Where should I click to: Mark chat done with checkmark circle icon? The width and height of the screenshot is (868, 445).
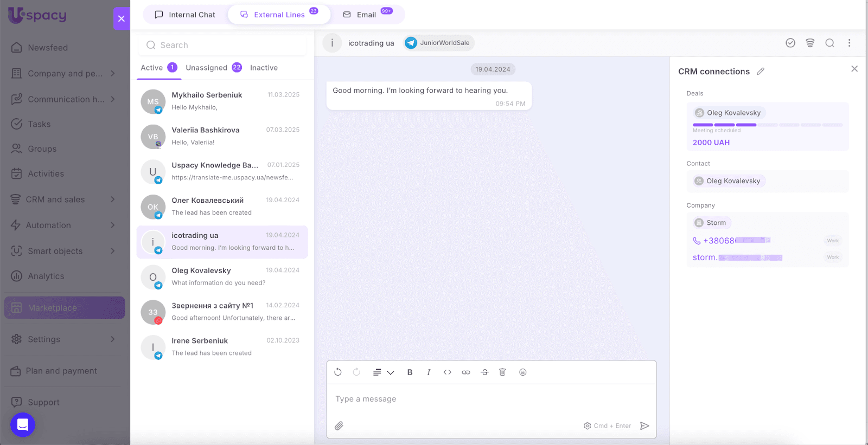pyautogui.click(x=790, y=43)
